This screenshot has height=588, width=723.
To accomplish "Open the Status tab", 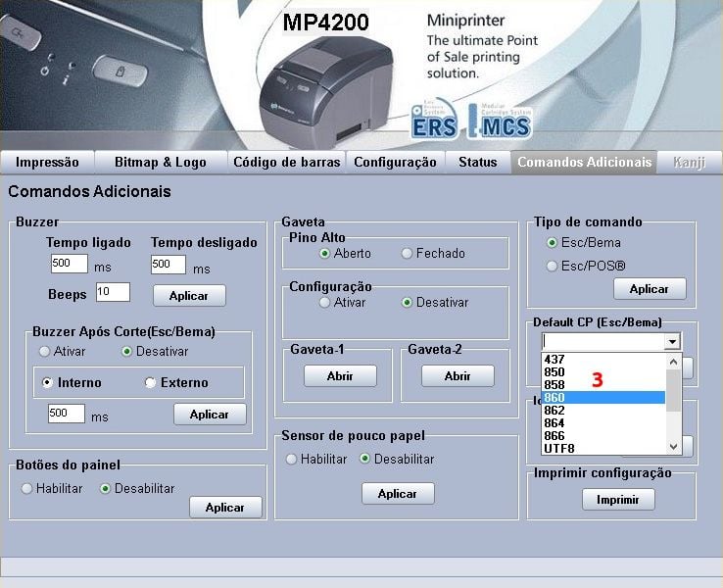I will point(478,163).
